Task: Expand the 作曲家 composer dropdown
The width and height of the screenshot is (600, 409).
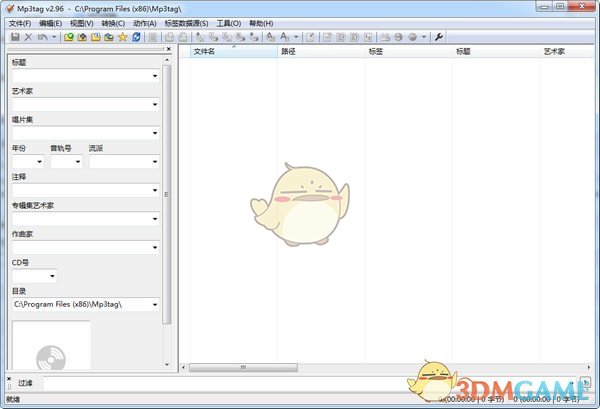Action: click(x=155, y=248)
